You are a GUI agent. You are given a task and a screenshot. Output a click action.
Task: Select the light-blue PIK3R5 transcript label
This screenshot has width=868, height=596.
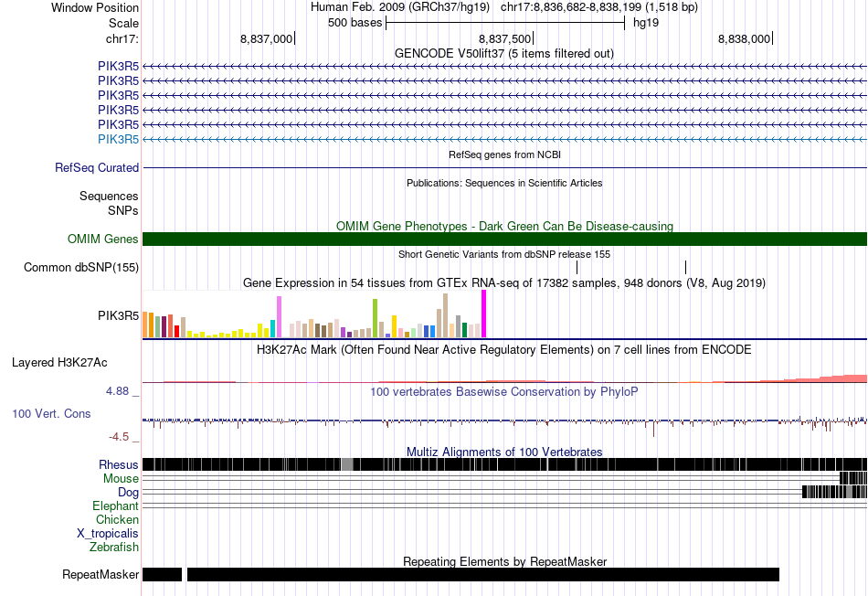tap(119, 139)
